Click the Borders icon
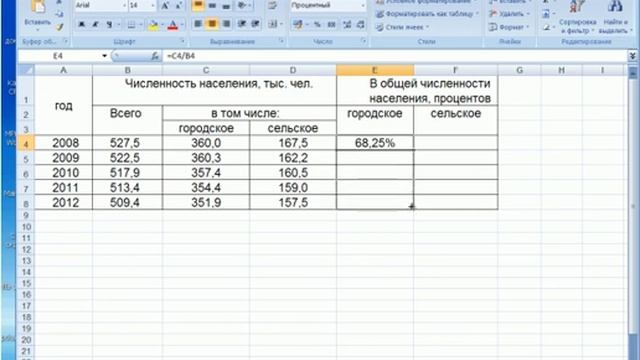This screenshot has width=640, height=360. point(131,25)
